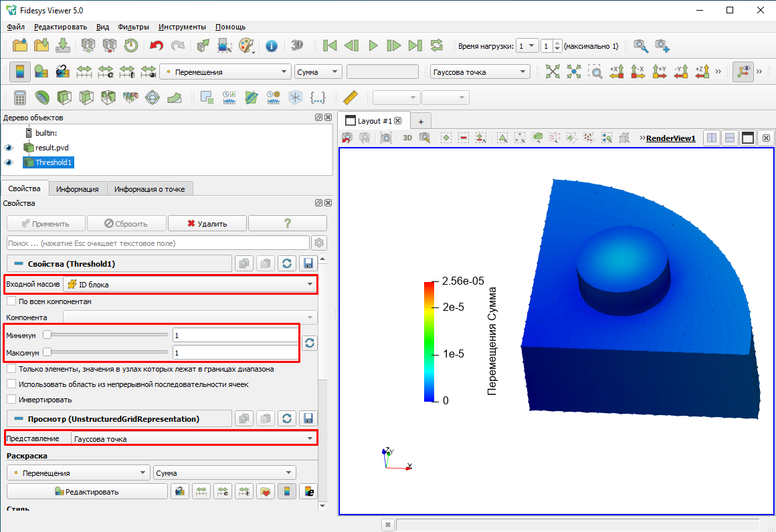This screenshot has height=532, width=776.
Task: Check 'Только элементы, значения в узлах' option
Action: click(11, 369)
